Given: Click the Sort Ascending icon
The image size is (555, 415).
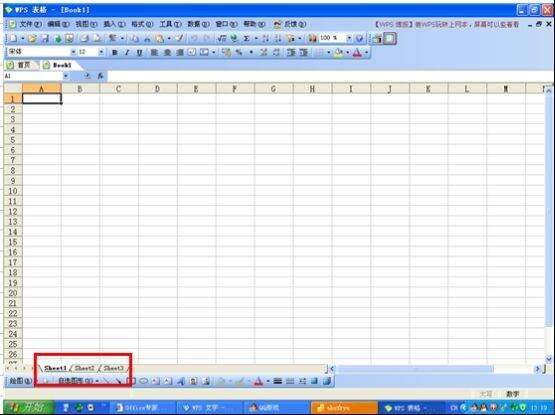Looking at the screenshot, I should click(x=265, y=38).
